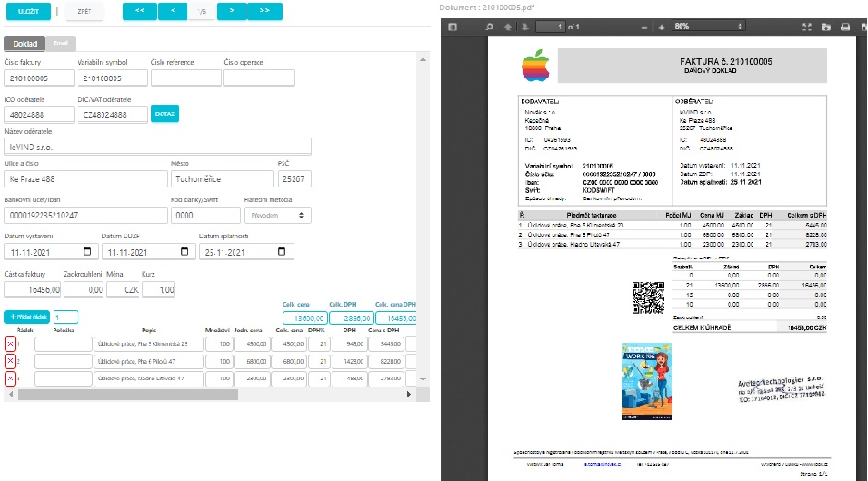868x481 pixels.
Task: Remove invoice row 2 with red X
Action: tap(10, 361)
